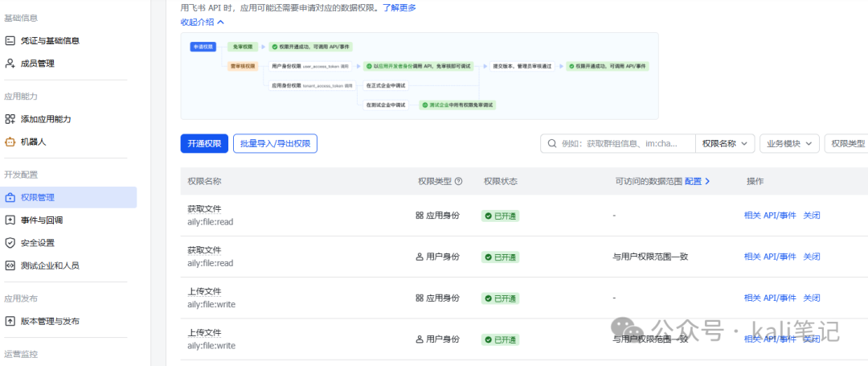The image size is (868, 366).
Task: Click 用户身份 icon in last aily:file:write row
Action: pos(419,339)
